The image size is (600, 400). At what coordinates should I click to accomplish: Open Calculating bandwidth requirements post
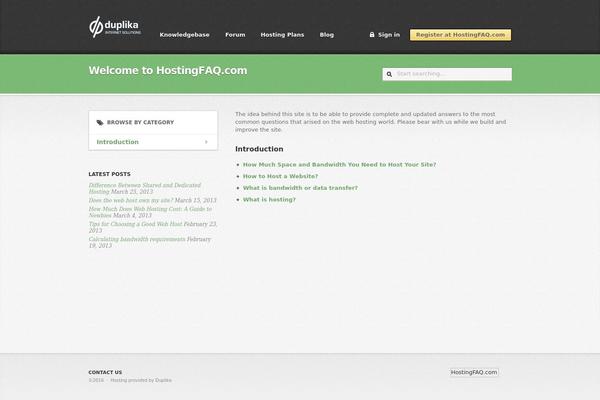tap(137, 239)
